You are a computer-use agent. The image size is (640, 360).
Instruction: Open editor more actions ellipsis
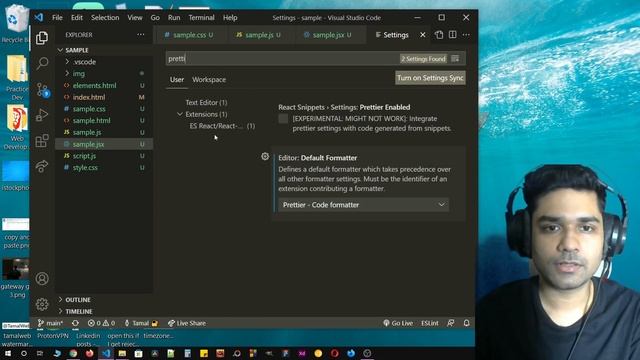click(x=466, y=35)
